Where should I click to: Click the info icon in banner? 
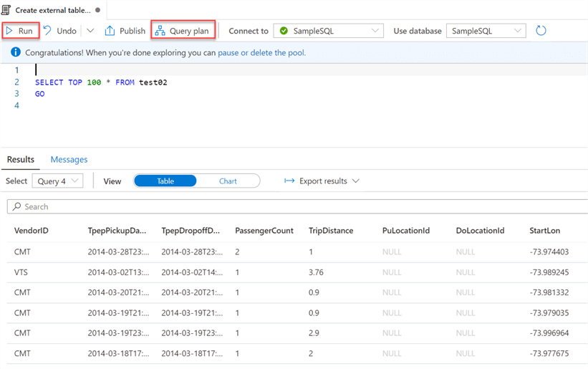click(16, 52)
